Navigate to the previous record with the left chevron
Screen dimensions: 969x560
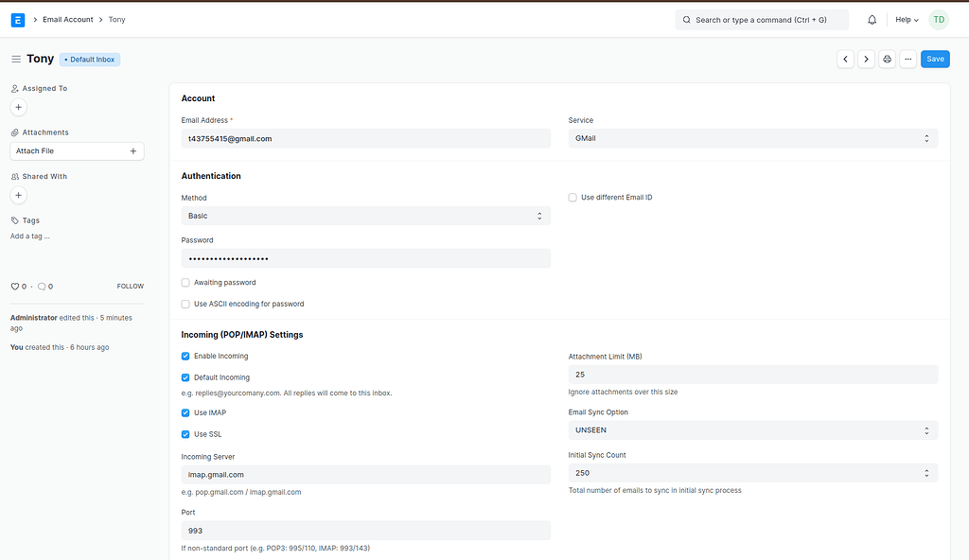click(845, 59)
